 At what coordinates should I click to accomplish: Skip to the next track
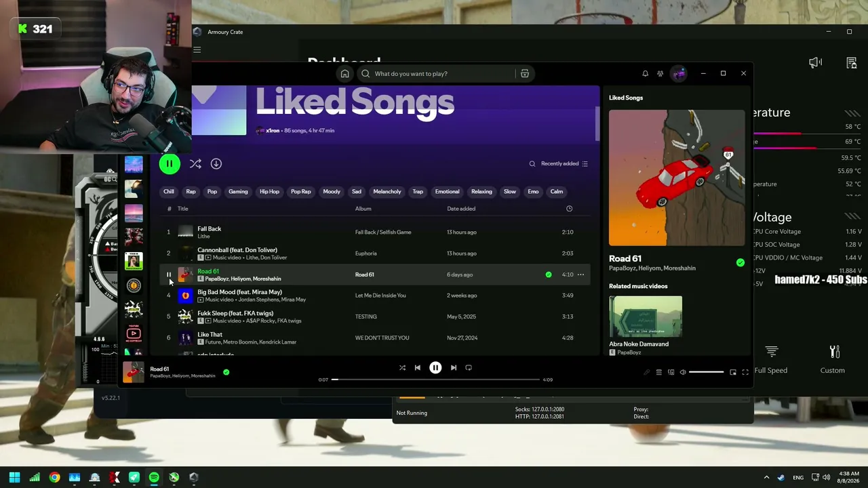[x=454, y=367]
